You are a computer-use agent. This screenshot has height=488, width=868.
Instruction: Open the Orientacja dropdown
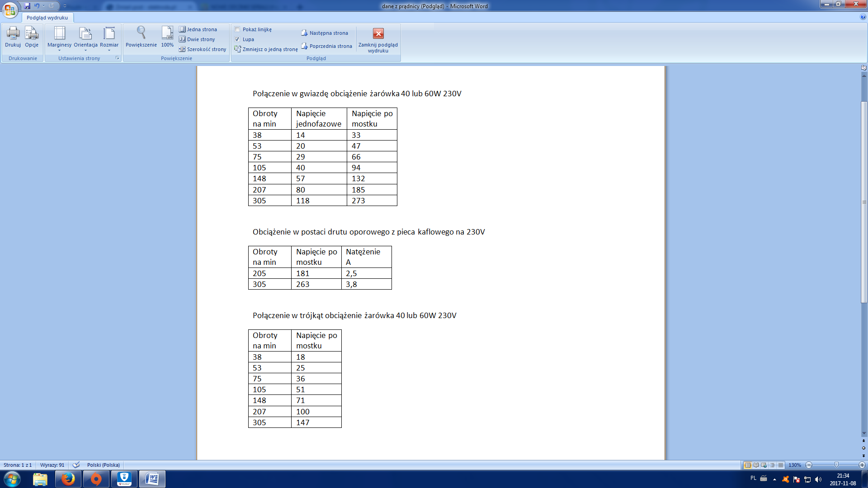(x=85, y=38)
